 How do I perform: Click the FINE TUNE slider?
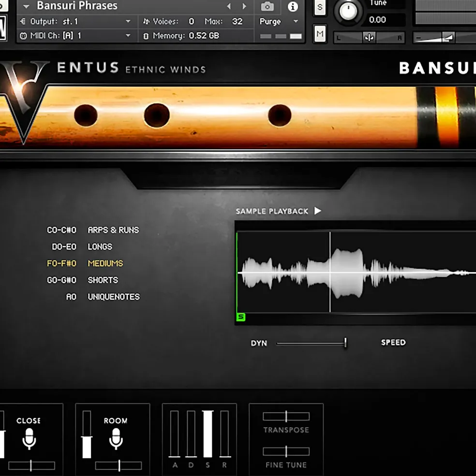pyautogui.click(x=286, y=451)
